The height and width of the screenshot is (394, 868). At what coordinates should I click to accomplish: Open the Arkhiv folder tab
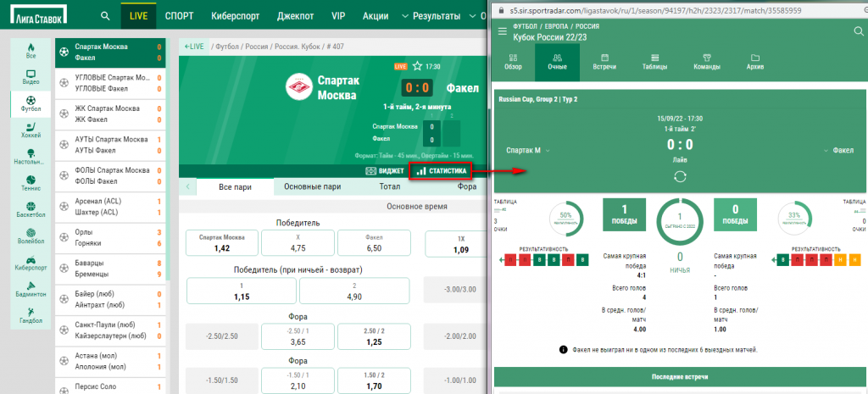754,60
